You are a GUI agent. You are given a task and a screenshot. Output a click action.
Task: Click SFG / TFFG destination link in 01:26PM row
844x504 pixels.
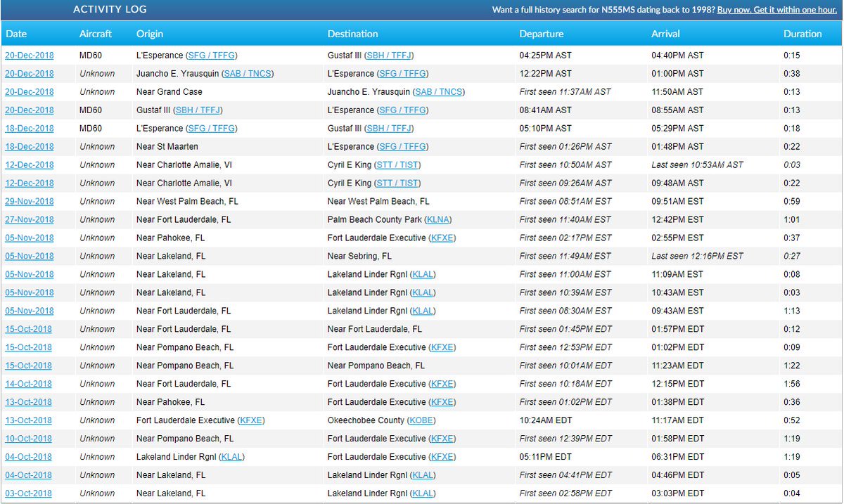pyautogui.click(x=403, y=147)
